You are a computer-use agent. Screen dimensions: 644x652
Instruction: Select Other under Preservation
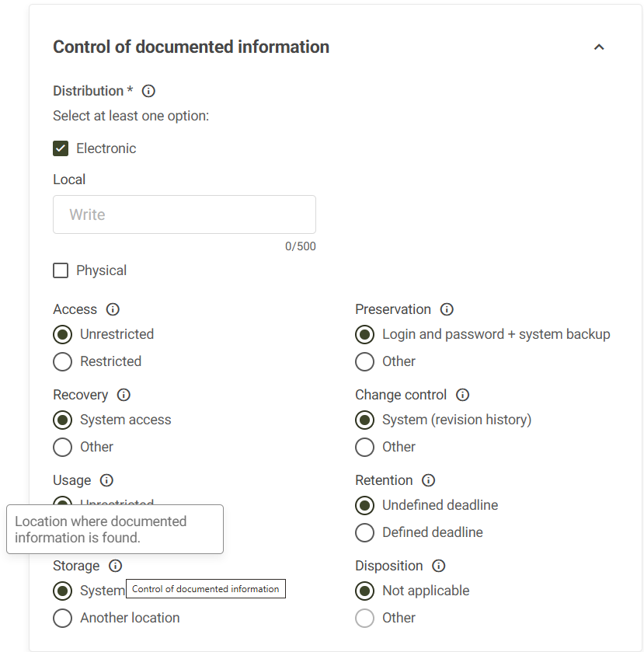pos(364,362)
